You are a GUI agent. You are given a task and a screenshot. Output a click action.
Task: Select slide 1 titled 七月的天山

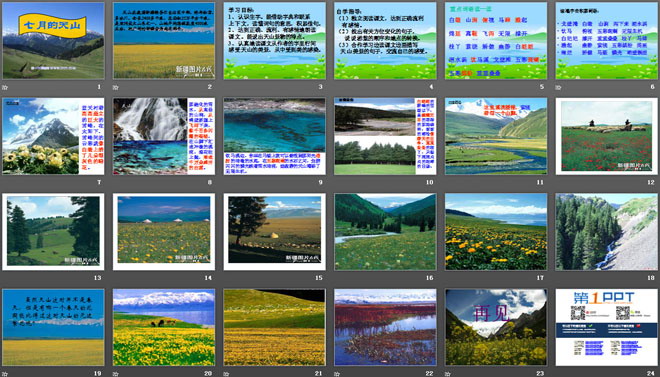[53, 41]
